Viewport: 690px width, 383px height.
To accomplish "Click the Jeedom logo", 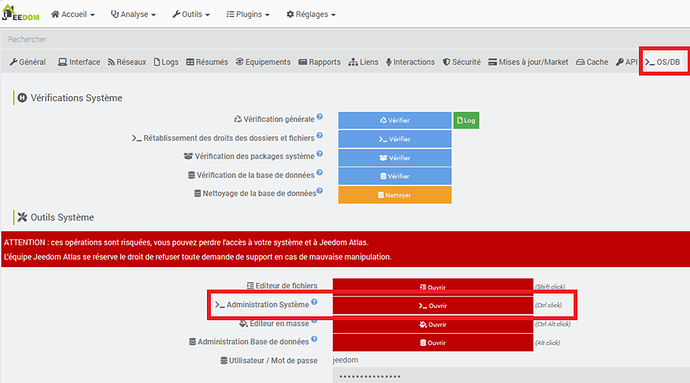I will 20,13.
